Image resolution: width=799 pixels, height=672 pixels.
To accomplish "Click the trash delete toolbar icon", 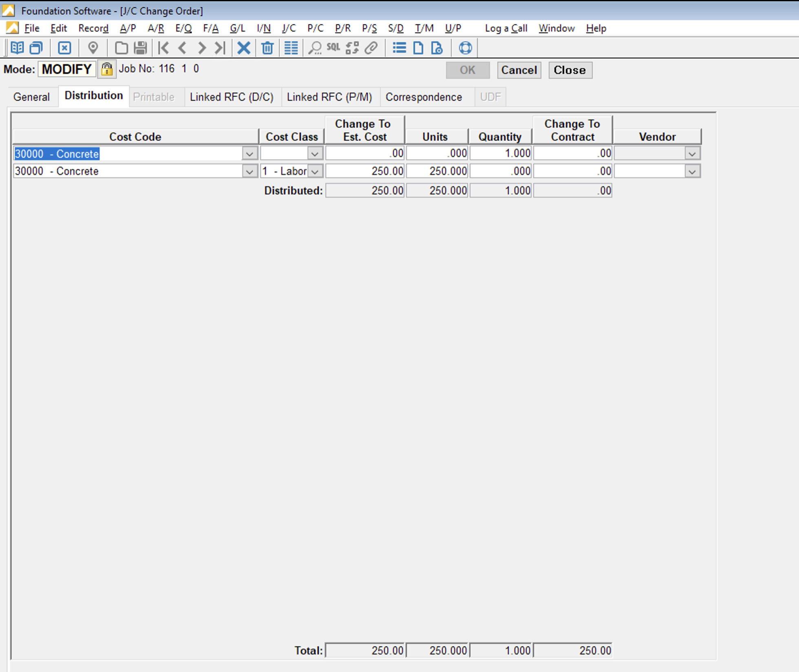I will (x=267, y=48).
